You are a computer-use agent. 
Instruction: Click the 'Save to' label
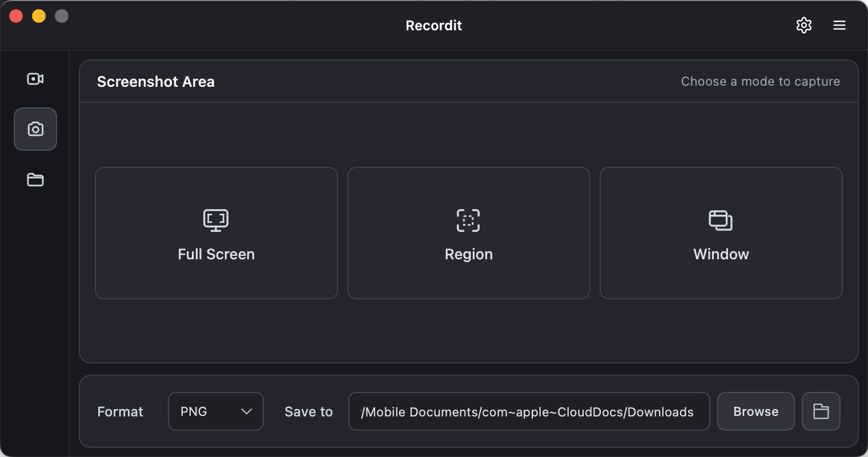pyautogui.click(x=309, y=412)
